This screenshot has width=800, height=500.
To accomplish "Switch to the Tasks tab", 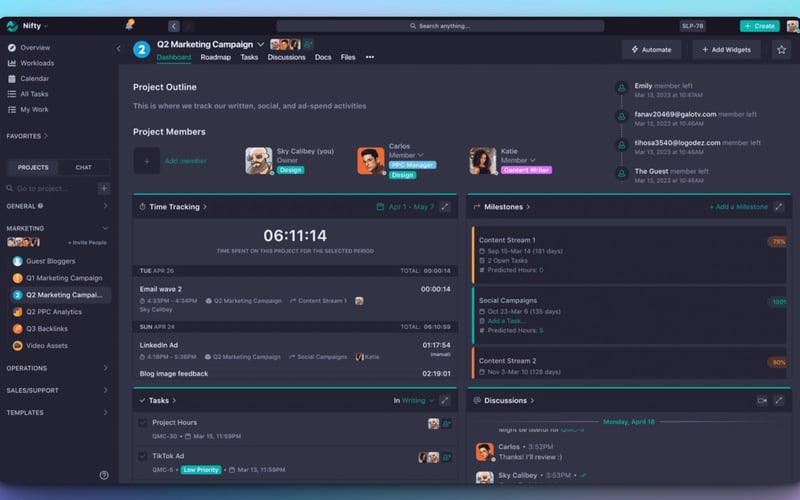I will coord(249,57).
